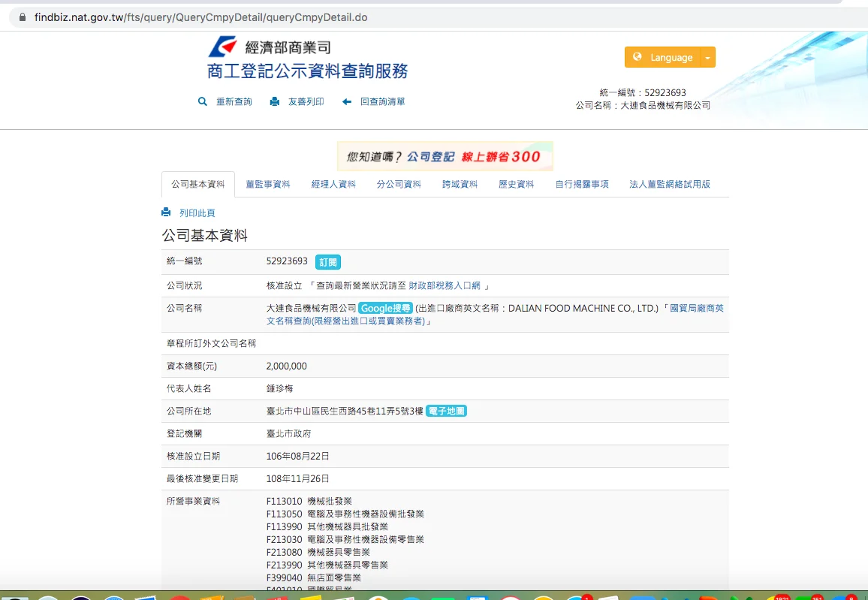Open the 電子地圖 button by the address
Image resolution: width=868 pixels, height=600 pixels.
[x=446, y=411]
